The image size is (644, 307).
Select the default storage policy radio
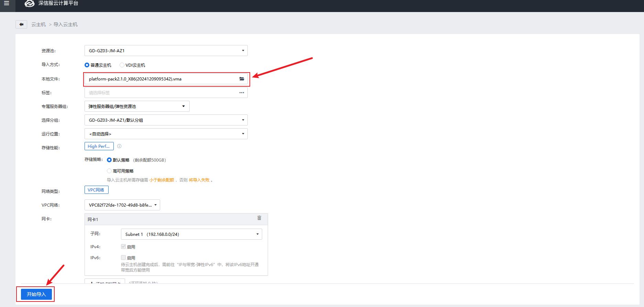click(109, 160)
